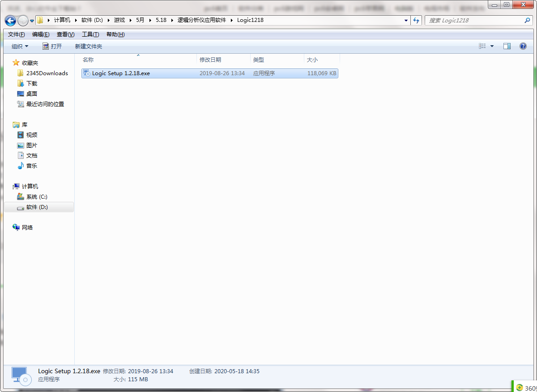Open the 音乐 library
Viewport: 537px width, 392px height.
31,166
